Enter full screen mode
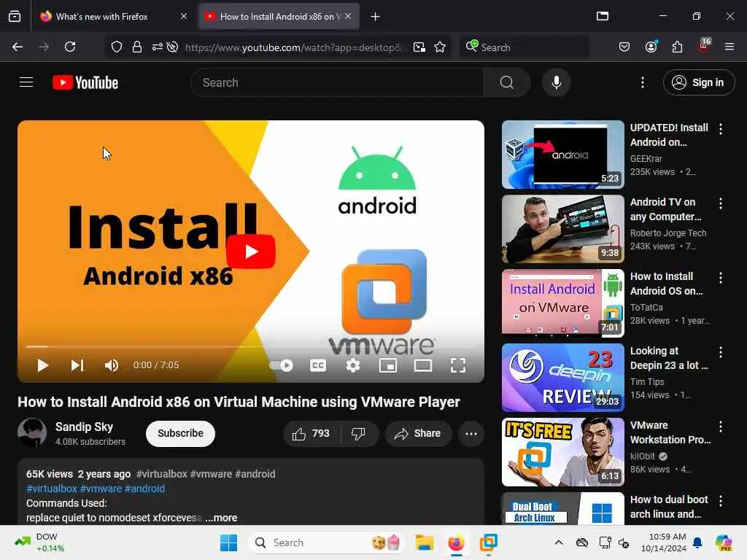The image size is (747, 560). click(x=458, y=365)
